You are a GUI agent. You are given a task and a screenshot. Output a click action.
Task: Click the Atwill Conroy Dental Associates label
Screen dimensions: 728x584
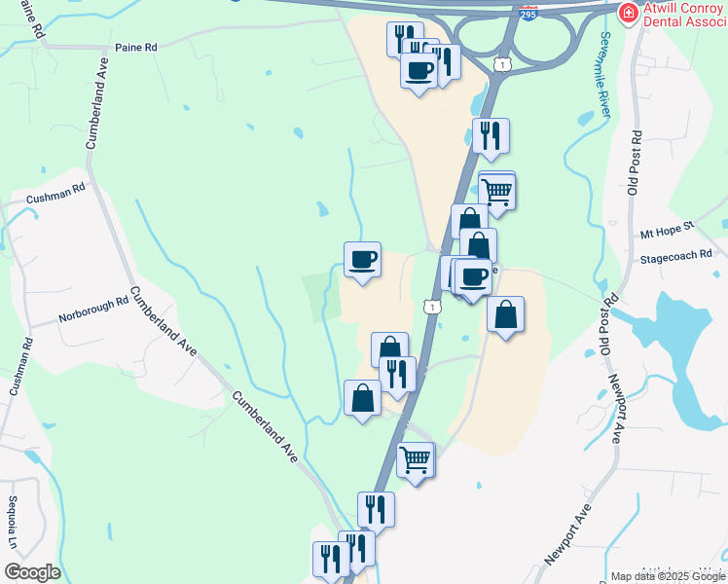tap(685, 15)
